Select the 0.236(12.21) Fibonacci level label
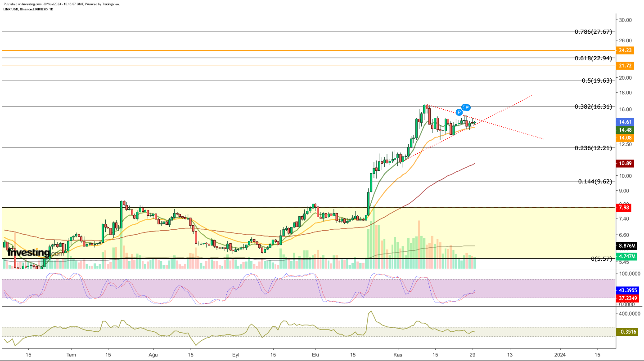644x361 pixels. [x=593, y=148]
